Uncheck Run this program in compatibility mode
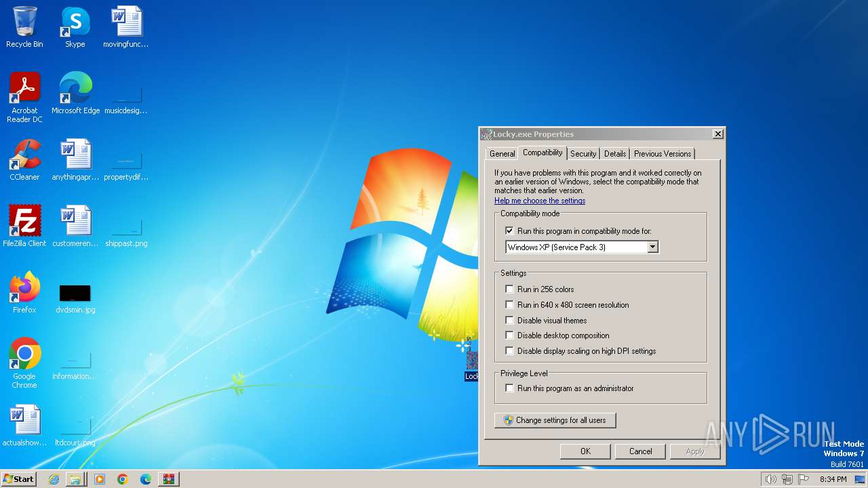This screenshot has height=488, width=868. (510, 231)
